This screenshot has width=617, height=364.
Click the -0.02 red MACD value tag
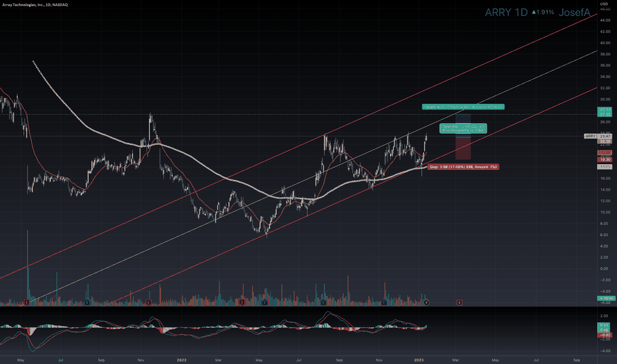604,335
